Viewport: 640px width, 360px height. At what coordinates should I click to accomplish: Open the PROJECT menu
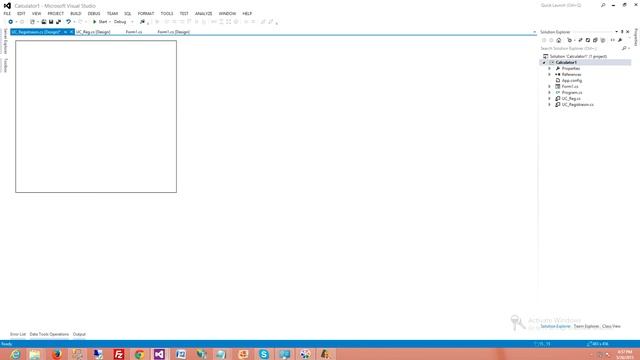[x=56, y=13]
